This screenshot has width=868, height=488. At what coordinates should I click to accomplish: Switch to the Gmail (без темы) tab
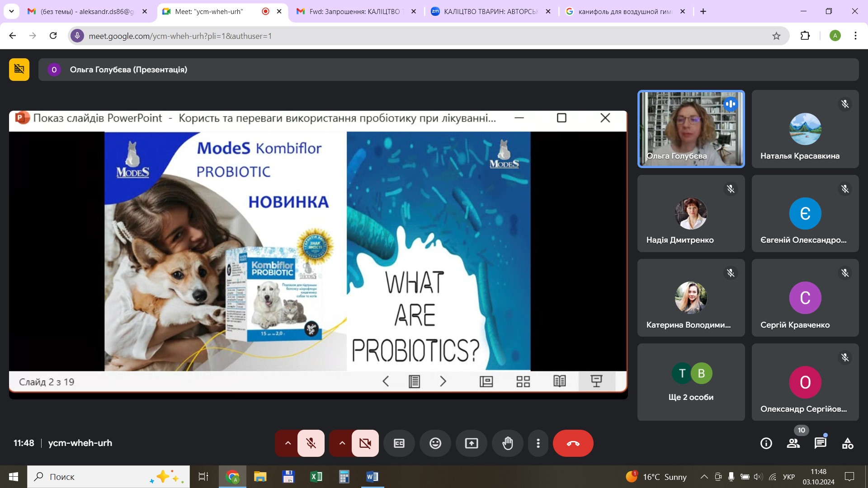point(87,11)
